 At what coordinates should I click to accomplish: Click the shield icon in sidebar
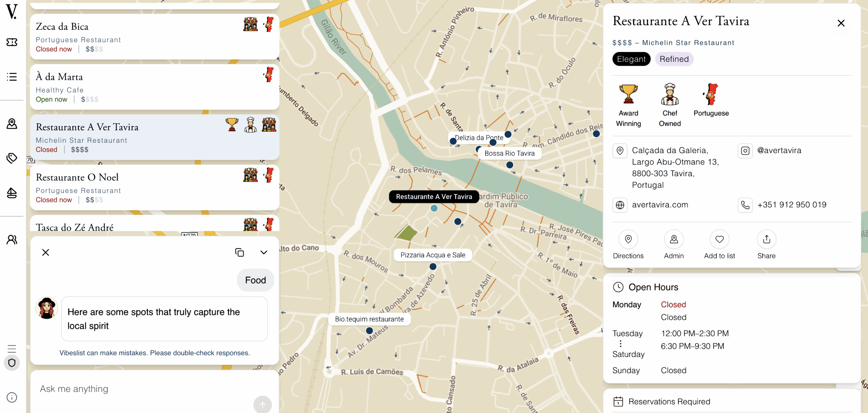point(12,363)
